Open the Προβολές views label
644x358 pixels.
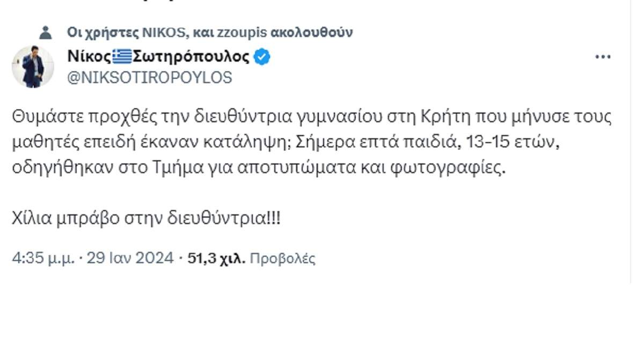tap(283, 259)
